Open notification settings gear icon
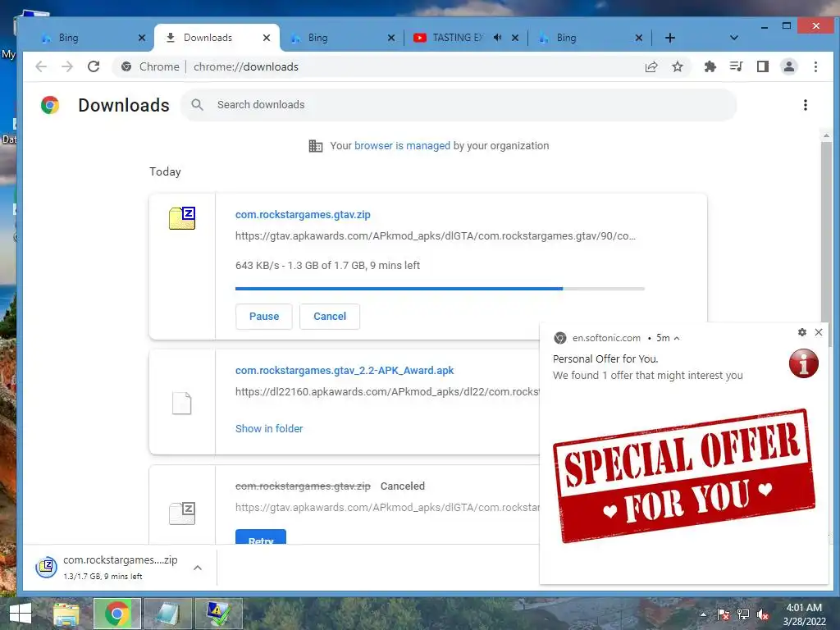840x630 pixels. pos(802,332)
